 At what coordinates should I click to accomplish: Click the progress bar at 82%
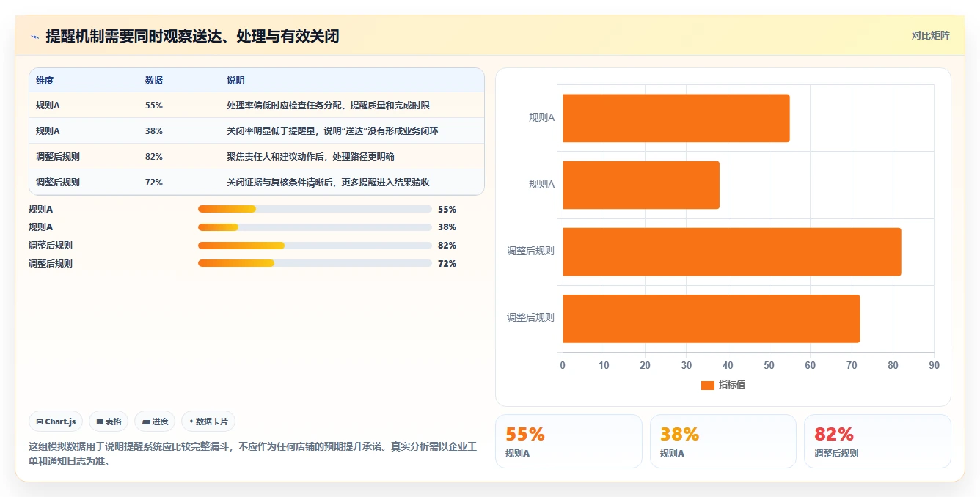[x=315, y=246]
